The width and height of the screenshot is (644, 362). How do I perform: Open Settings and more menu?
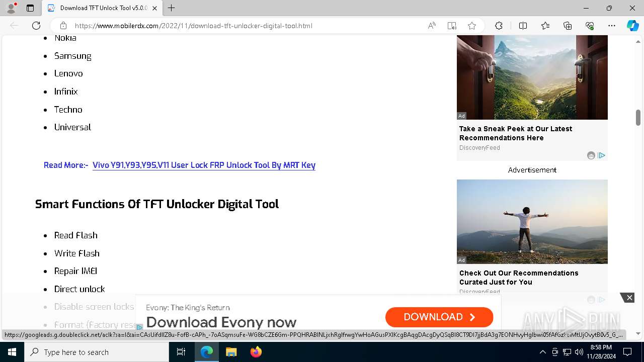point(612,26)
